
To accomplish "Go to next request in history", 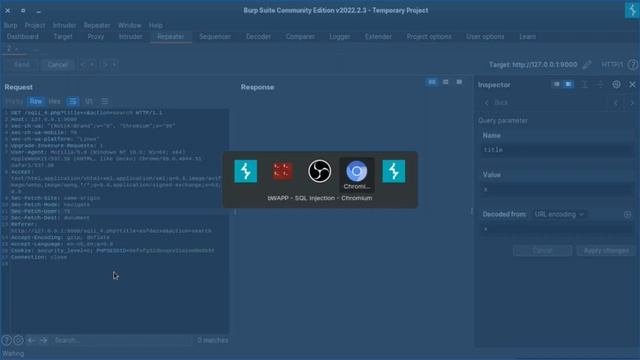I will tap(105, 64).
